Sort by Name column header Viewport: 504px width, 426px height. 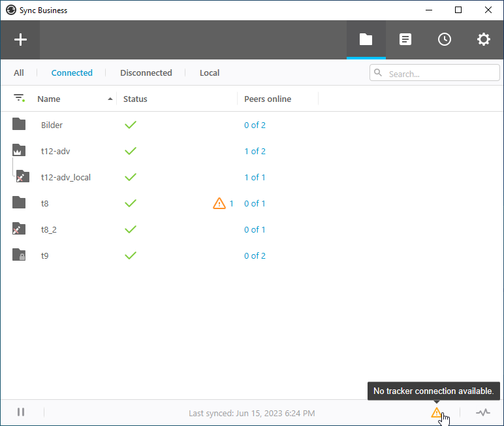coord(49,99)
